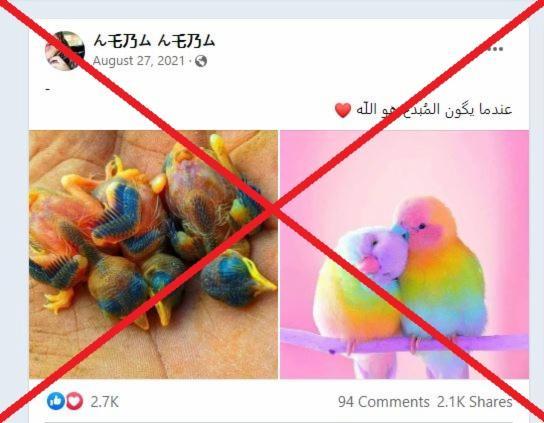Click the purple perch in lovebirds photo
The image size is (544, 423).
pos(405,341)
